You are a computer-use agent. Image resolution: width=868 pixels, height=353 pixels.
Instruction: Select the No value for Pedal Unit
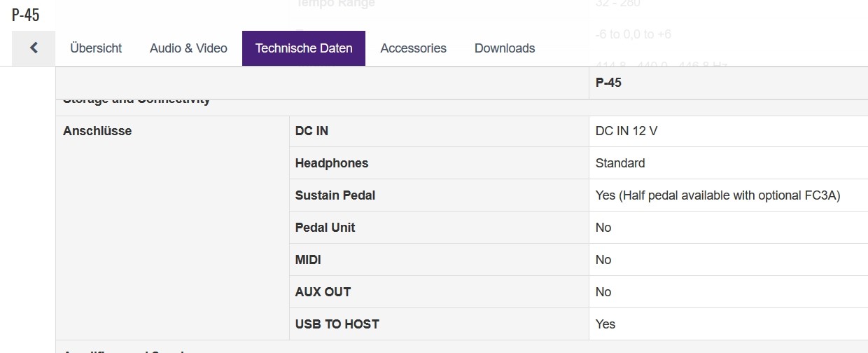pos(603,228)
